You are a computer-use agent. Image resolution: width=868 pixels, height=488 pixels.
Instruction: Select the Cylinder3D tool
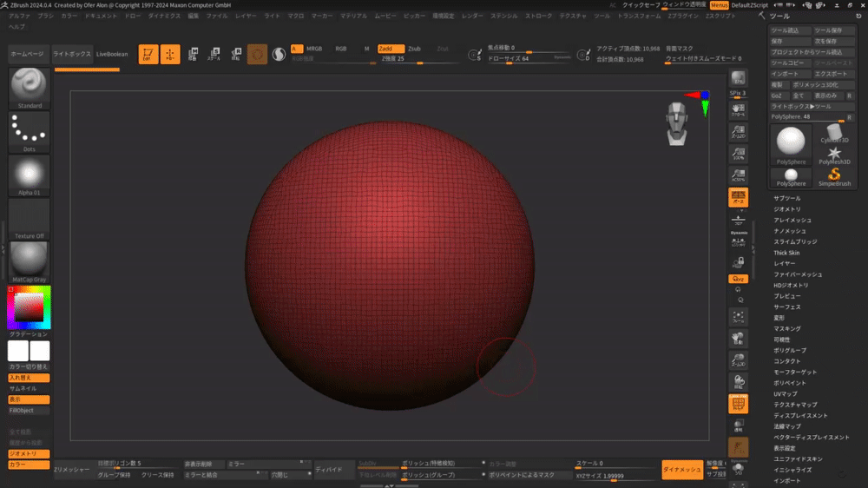coord(834,134)
